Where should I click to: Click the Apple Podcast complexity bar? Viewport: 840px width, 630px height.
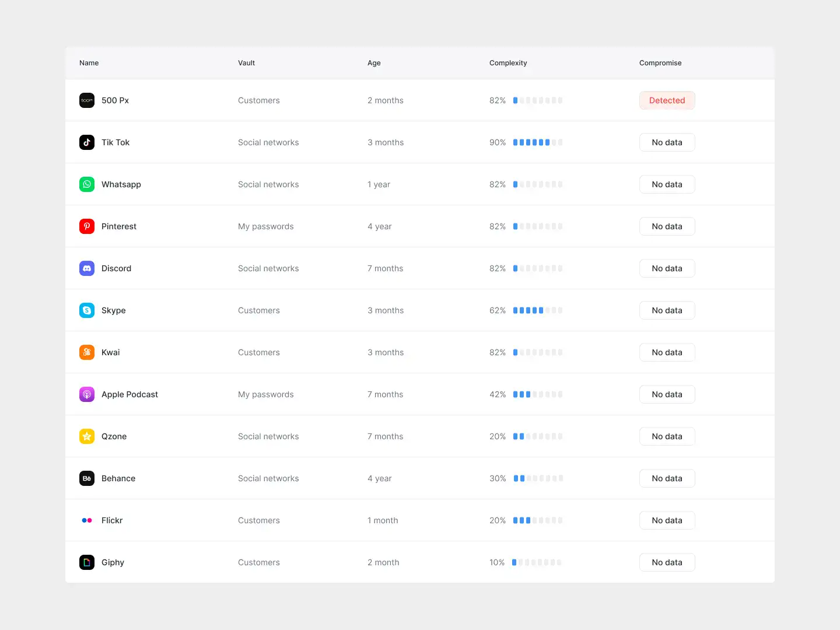tap(538, 394)
